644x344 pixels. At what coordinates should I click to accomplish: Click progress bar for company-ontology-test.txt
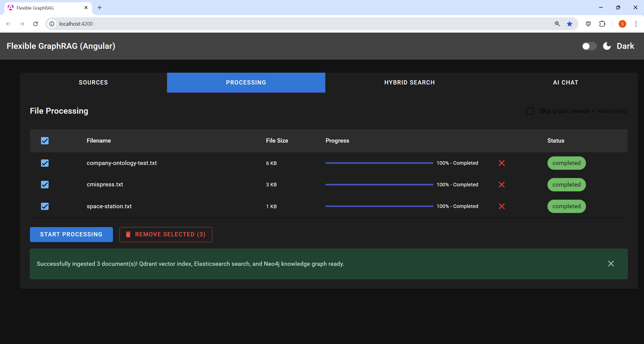379,163
